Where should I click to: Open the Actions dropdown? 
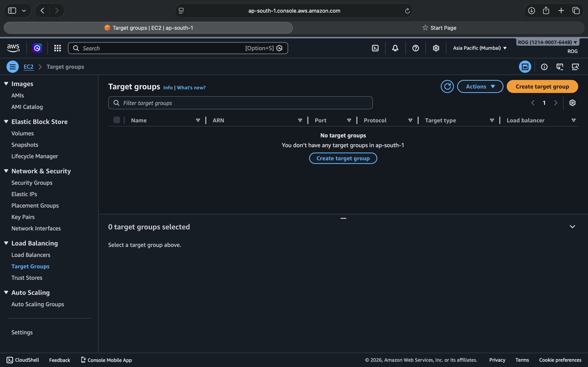[x=480, y=86]
